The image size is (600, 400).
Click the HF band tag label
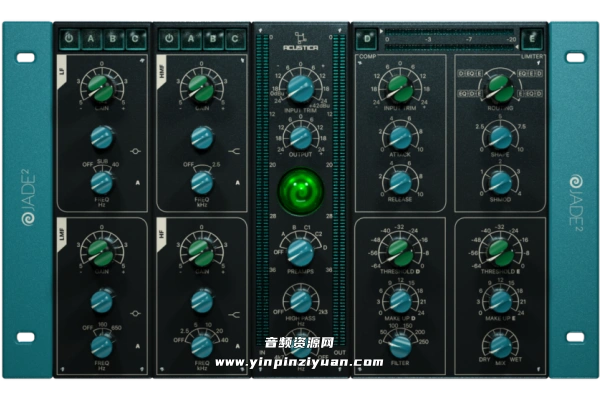[161, 234]
